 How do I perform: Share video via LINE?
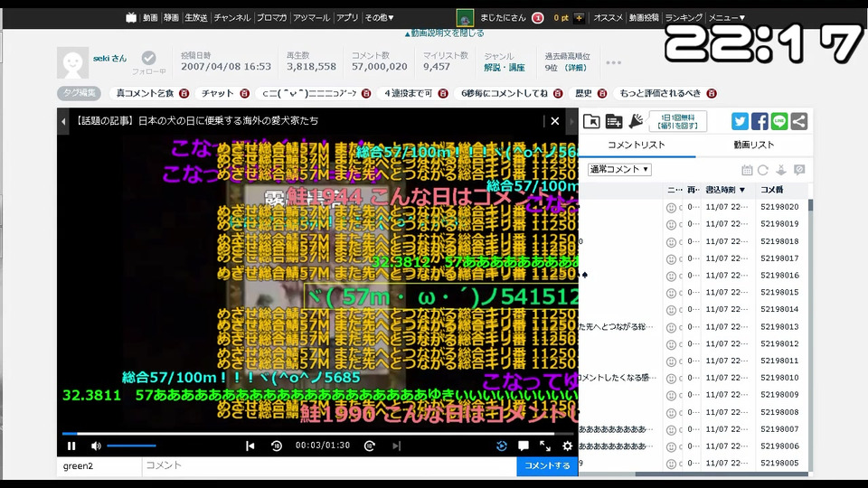tap(778, 121)
